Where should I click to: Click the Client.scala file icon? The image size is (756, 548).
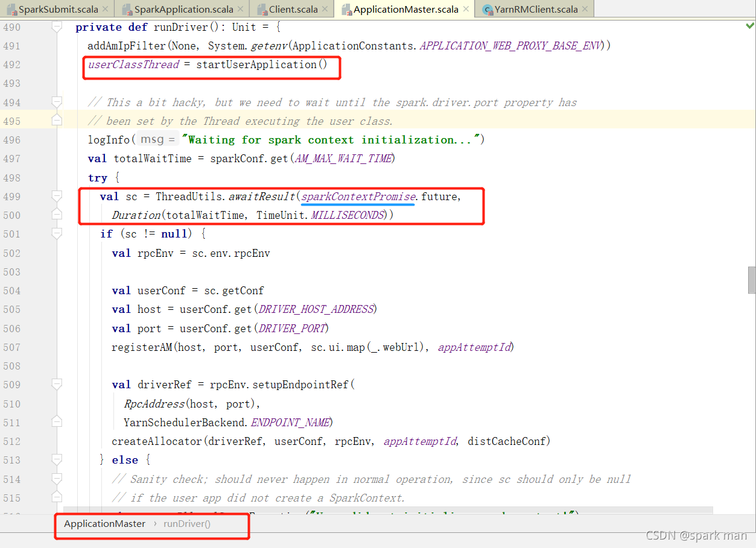(x=262, y=10)
